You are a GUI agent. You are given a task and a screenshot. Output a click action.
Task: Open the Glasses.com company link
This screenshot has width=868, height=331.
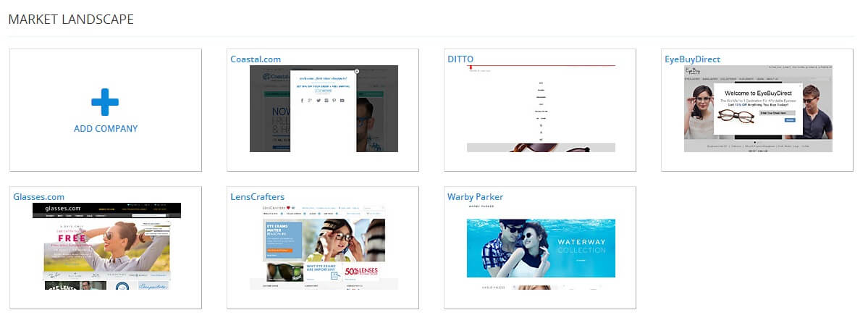pyautogui.click(x=39, y=196)
